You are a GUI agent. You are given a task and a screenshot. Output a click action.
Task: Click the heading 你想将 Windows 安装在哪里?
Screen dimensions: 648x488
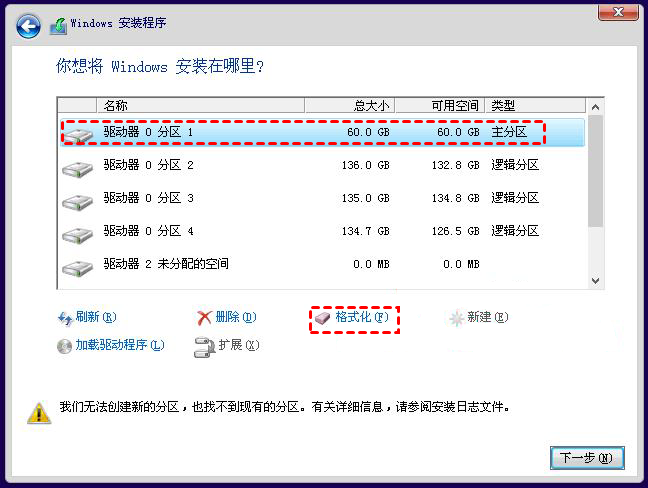(x=160, y=66)
